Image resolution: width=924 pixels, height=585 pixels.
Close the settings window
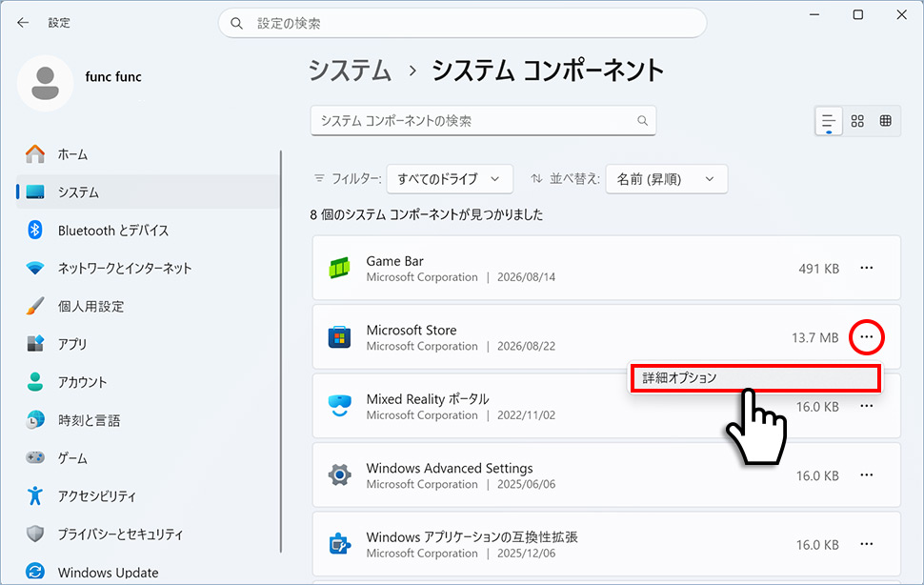coord(901,14)
